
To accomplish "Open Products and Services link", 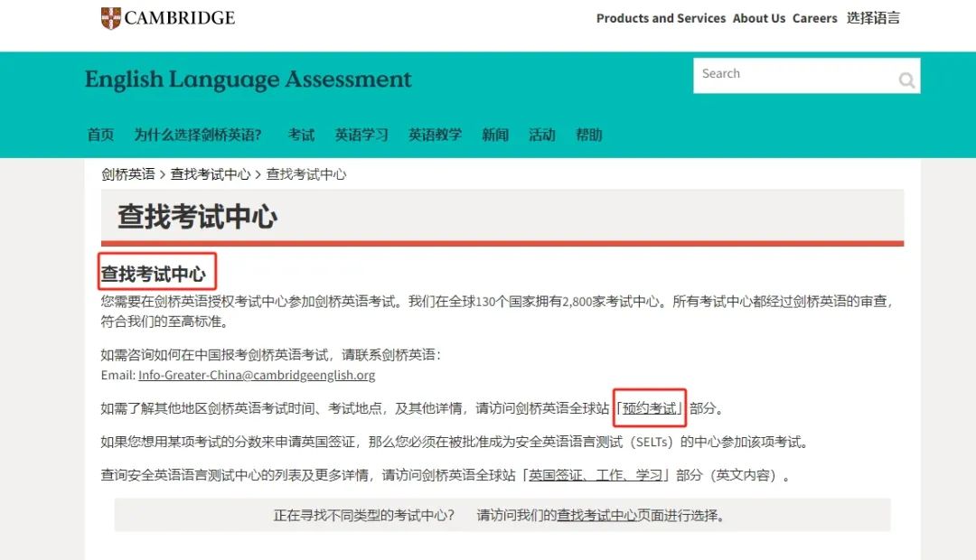I will coord(661,18).
